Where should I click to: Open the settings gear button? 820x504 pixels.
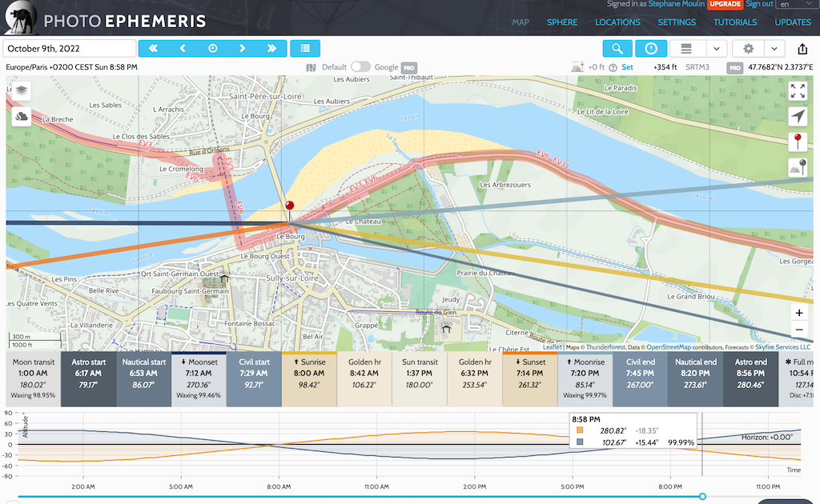749,49
